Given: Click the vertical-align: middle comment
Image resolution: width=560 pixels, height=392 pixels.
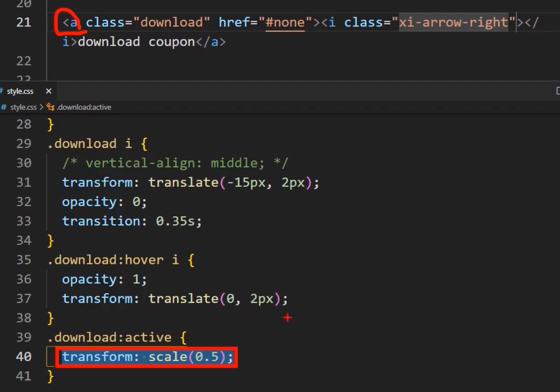Looking at the screenshot, I should pos(175,163).
